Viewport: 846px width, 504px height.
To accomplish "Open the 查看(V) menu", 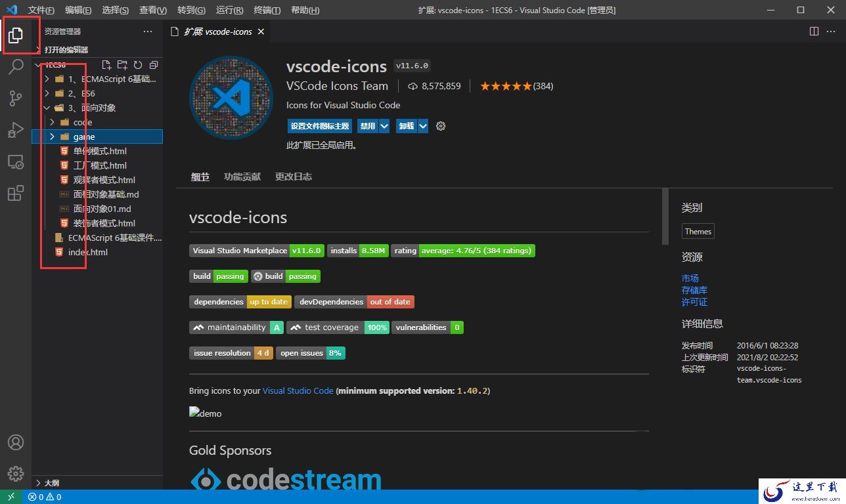I will coord(153,10).
